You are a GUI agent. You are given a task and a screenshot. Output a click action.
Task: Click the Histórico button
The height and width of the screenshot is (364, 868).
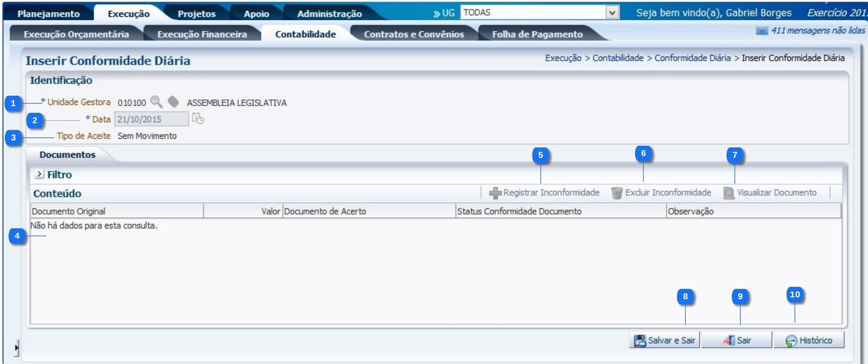(809, 340)
